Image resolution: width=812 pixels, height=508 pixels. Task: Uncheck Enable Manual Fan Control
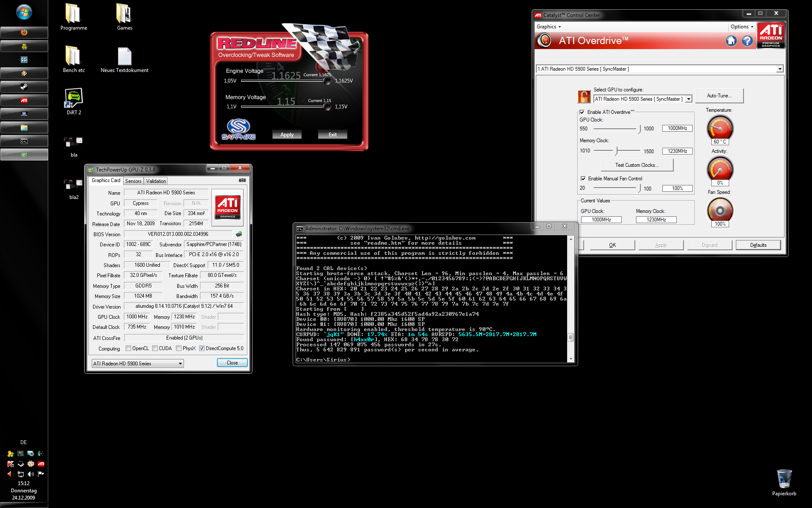coord(583,179)
